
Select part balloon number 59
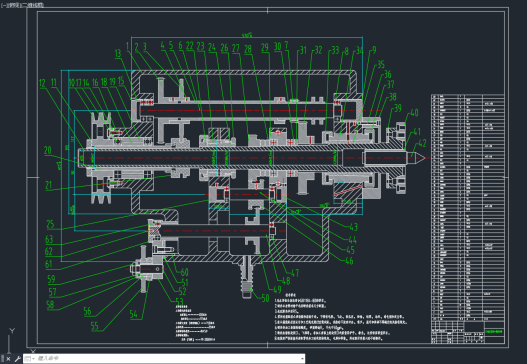[x=51, y=279]
